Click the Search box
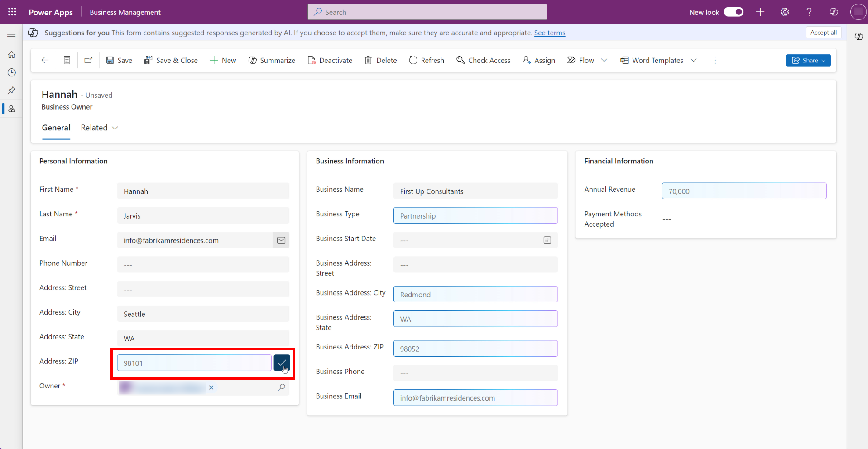This screenshot has width=868, height=449. [427, 12]
